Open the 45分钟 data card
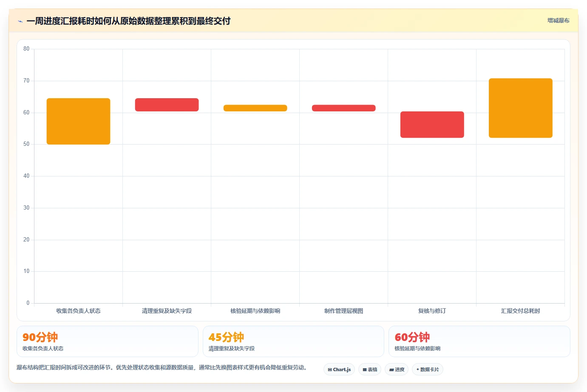Screen dimensions: 587x392 tap(293, 341)
